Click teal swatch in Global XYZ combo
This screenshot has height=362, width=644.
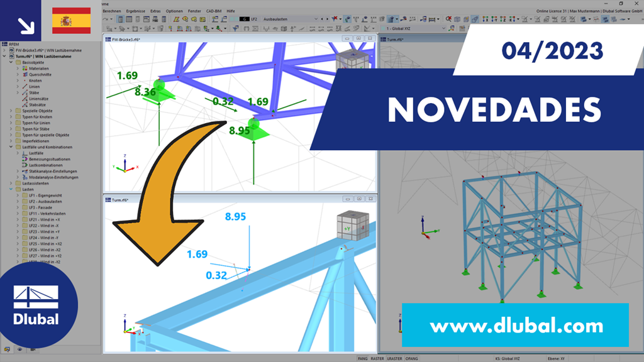tap(383, 29)
